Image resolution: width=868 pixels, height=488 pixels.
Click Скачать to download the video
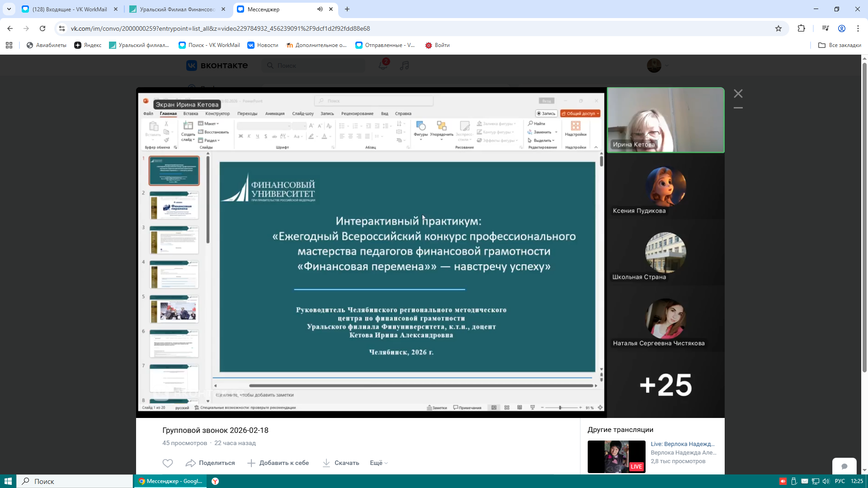(x=341, y=463)
